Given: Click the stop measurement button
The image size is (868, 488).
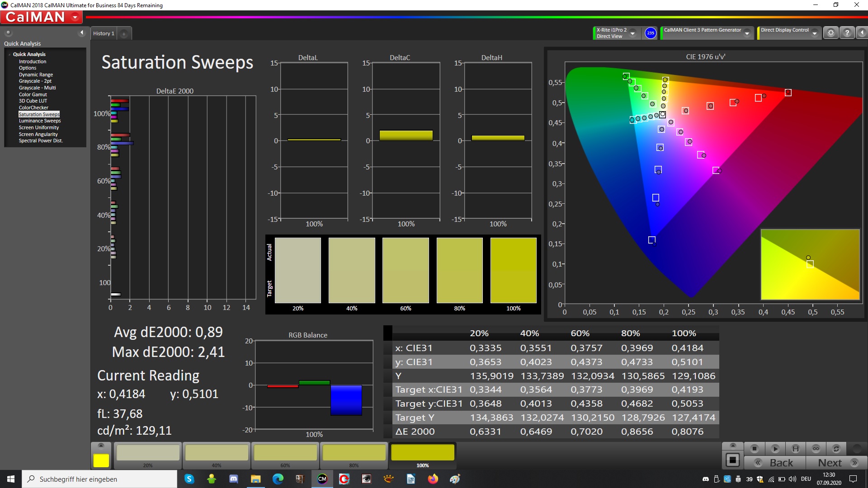Looking at the screenshot, I should coord(754,449).
